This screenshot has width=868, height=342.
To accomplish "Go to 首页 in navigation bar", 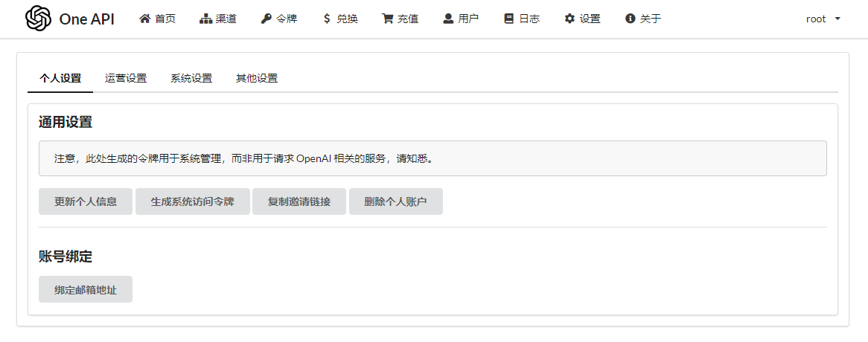I will point(158,19).
